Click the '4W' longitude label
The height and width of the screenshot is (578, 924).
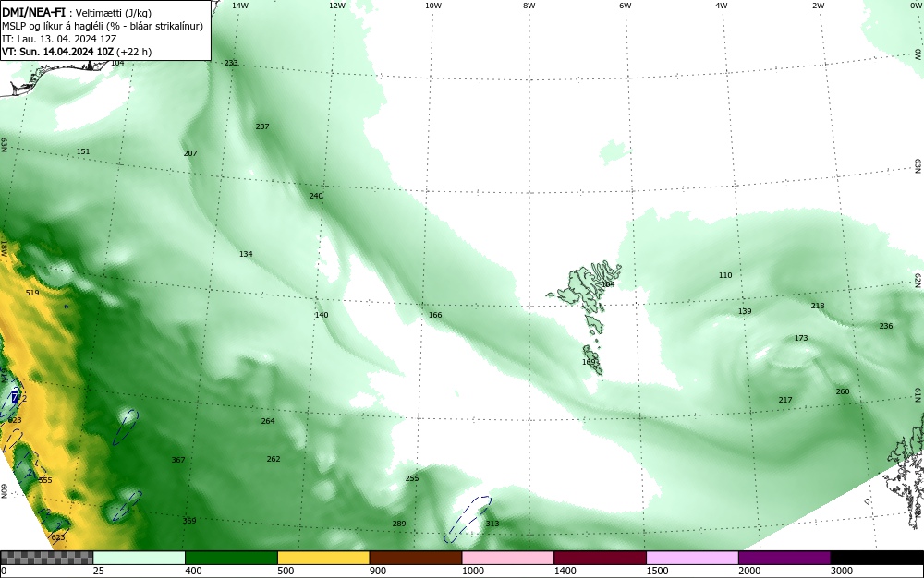[x=722, y=6]
